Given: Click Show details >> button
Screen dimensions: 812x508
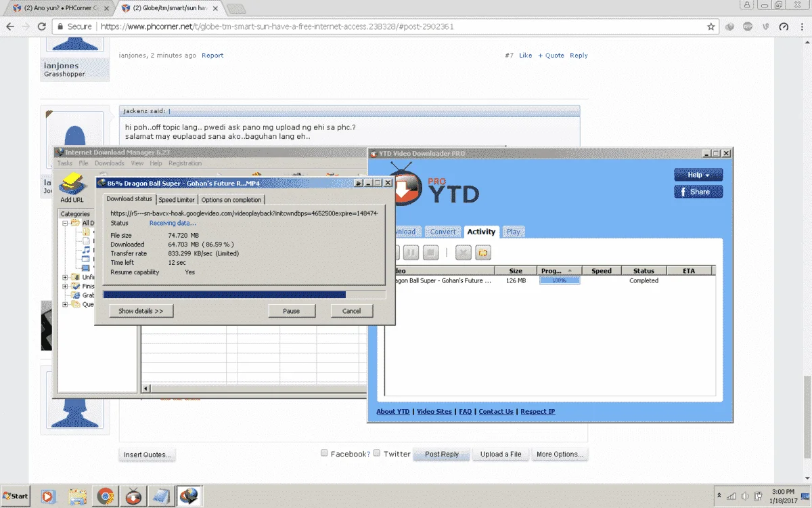Looking at the screenshot, I should tap(141, 311).
